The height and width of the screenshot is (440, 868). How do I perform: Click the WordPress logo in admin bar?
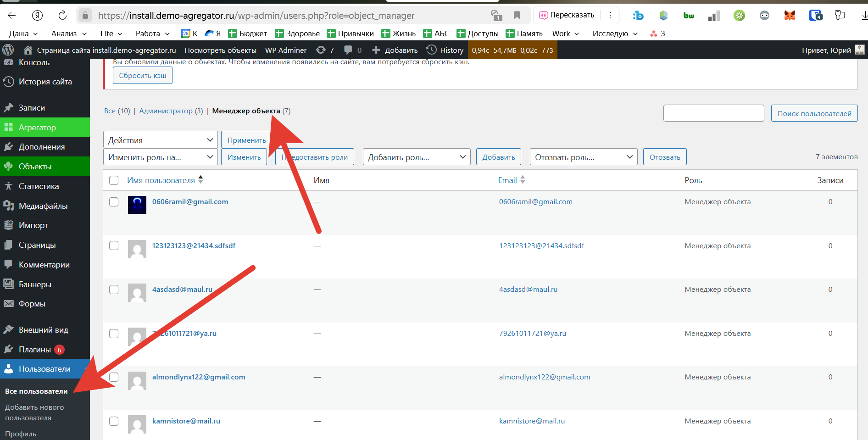[8, 50]
